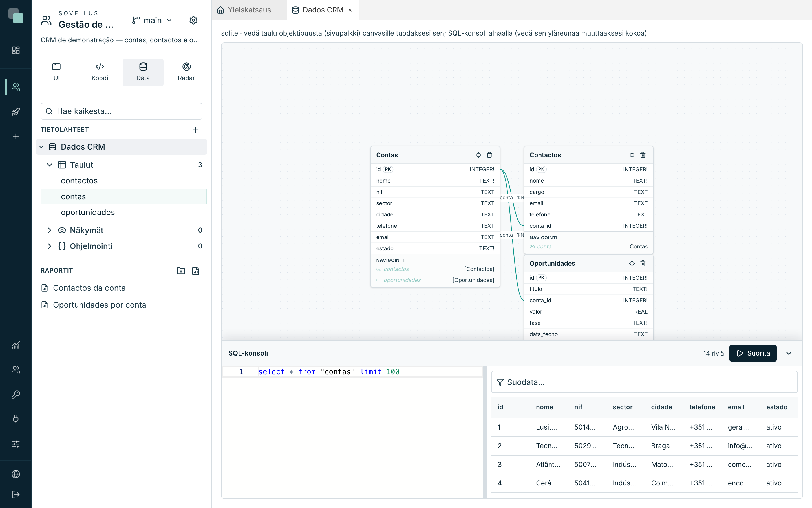Create a new report folder
The width and height of the screenshot is (812, 508).
181,271
